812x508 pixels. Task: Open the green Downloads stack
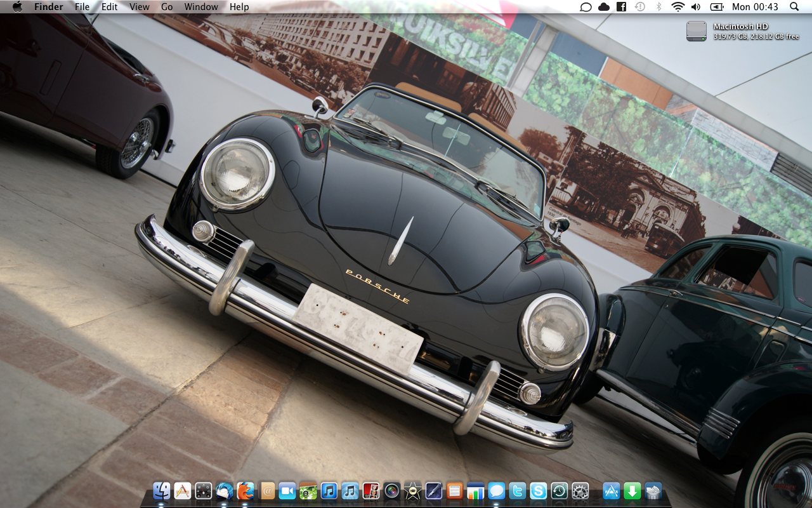(632, 491)
